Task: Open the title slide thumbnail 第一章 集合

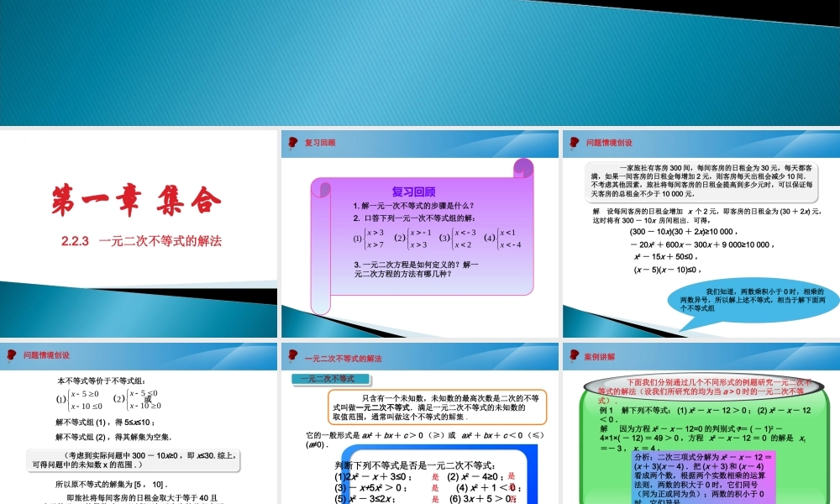Action: point(139,234)
